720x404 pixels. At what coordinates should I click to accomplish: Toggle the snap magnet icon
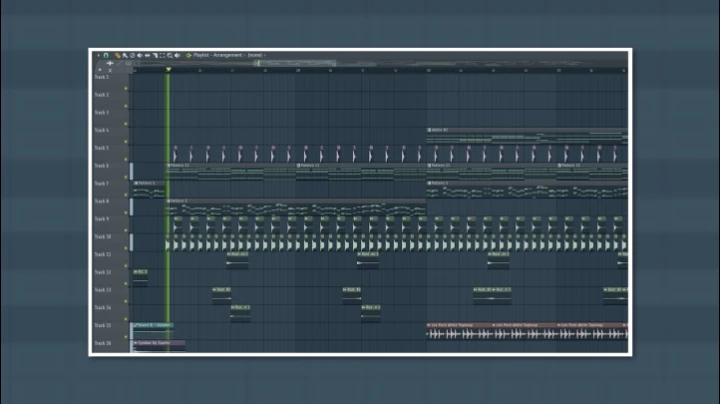pyautogui.click(x=106, y=55)
